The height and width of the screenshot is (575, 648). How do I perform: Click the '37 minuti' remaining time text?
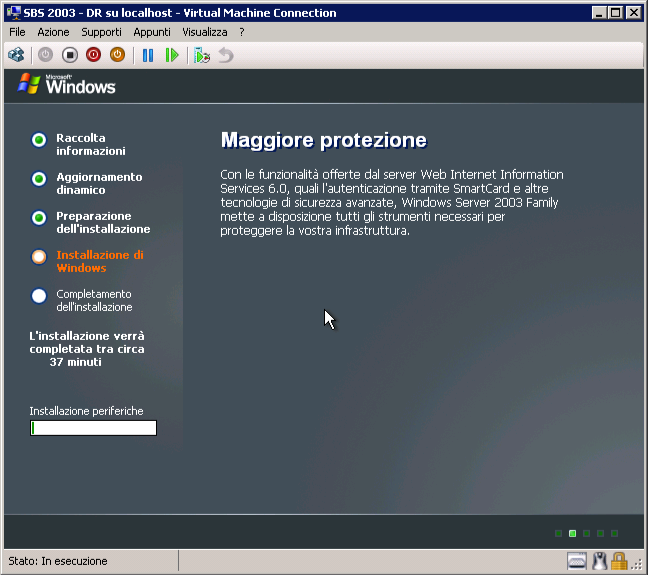[76, 362]
